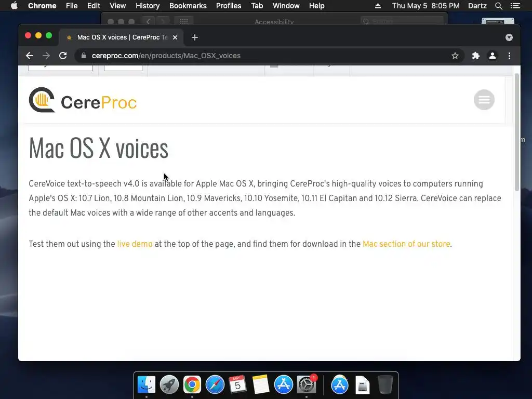Click the eject icon in the menu bar
The image size is (532, 399).
(378, 6)
